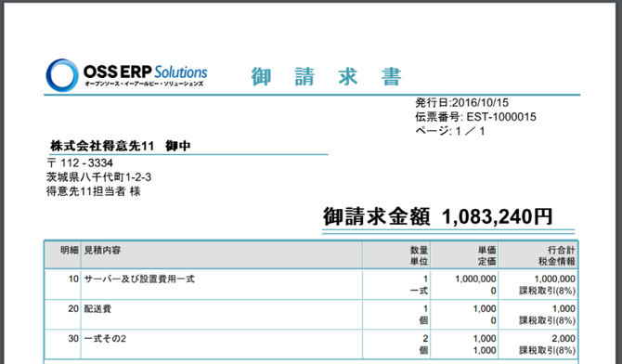Click the unit 一式 in row 10

(419, 291)
